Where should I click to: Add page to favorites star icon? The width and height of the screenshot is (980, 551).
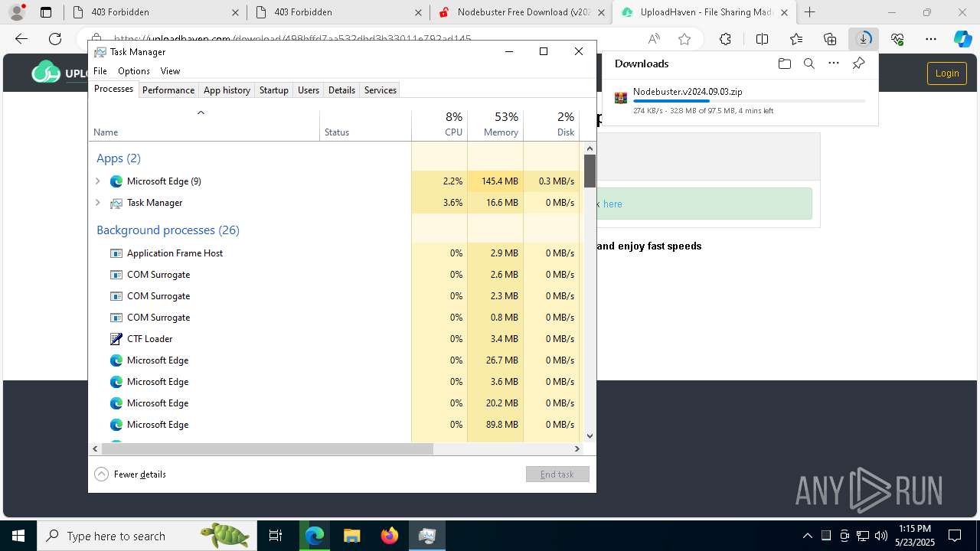pyautogui.click(x=684, y=39)
